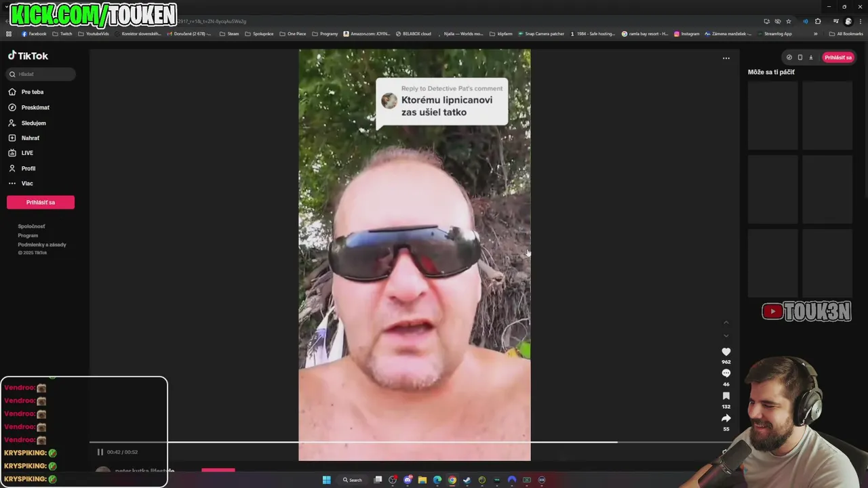Click the top-right Prihlásiť sa button

click(838, 58)
